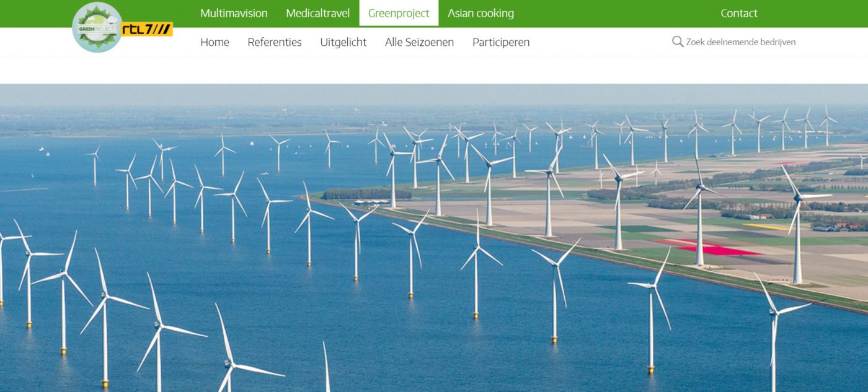Image resolution: width=868 pixels, height=392 pixels.
Task: Click the Participeren menu link
Action: (x=500, y=42)
